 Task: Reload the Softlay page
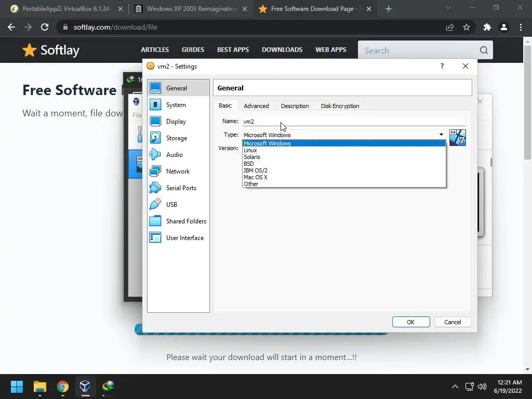pos(45,27)
